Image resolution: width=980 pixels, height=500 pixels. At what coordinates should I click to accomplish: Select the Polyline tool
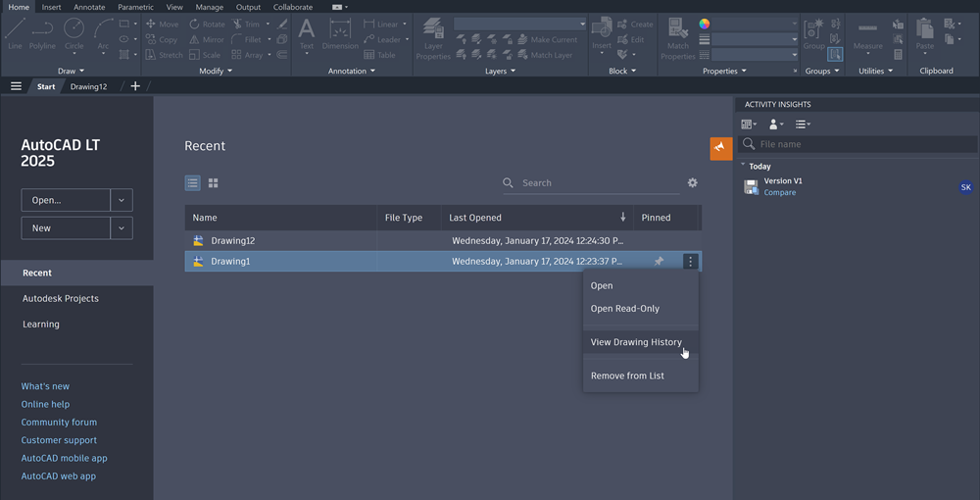pos(42,33)
